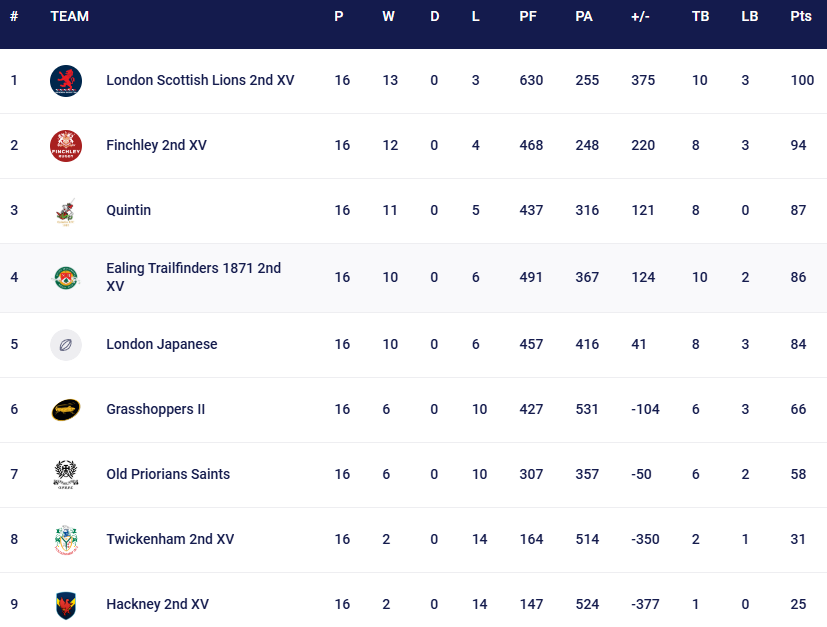
Task: Select Old Priorians Saints team name
Action: point(168,475)
